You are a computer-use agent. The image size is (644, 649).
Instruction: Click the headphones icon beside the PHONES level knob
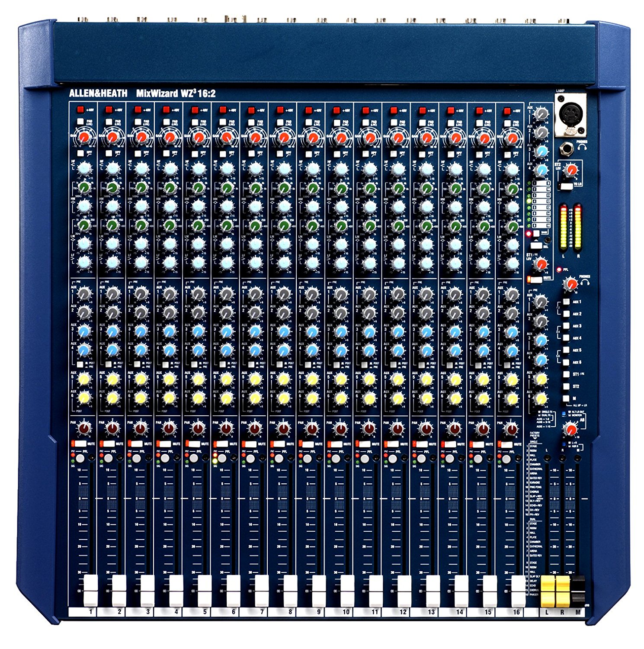click(x=585, y=282)
